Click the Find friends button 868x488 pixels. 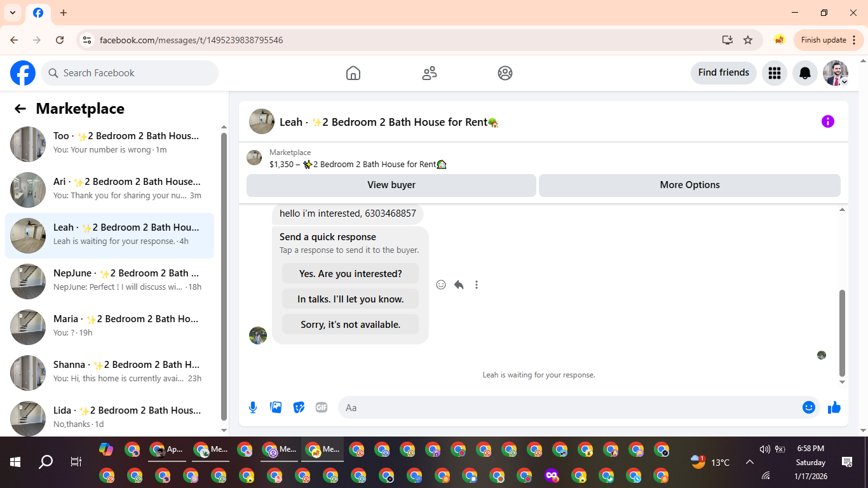click(x=724, y=72)
